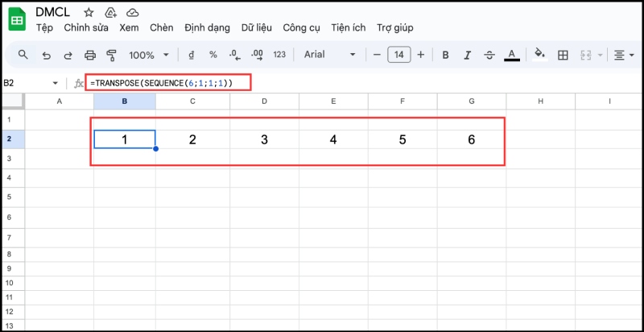This screenshot has width=644, height=332.
Task: Open the Chèn menu
Action: pos(162,28)
